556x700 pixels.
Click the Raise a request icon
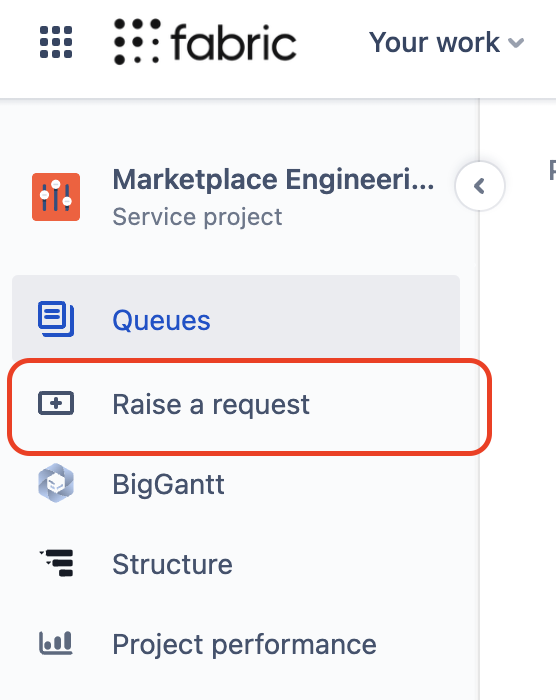(x=56, y=403)
